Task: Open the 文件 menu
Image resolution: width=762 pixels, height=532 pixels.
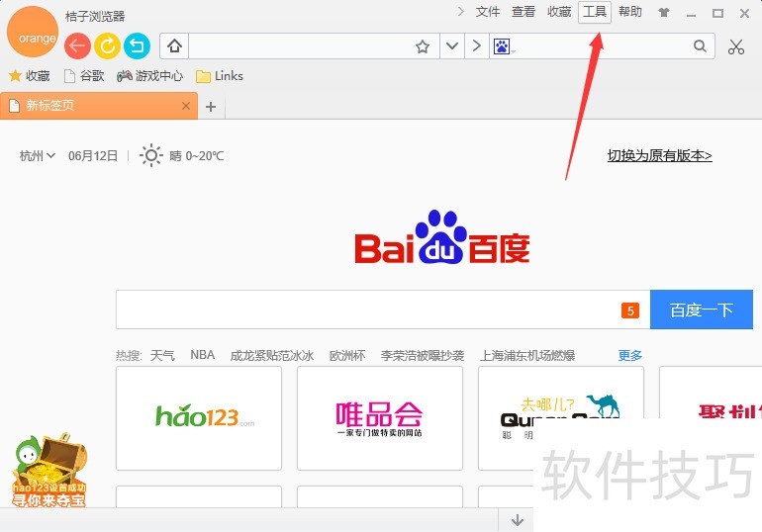Action: tap(488, 12)
